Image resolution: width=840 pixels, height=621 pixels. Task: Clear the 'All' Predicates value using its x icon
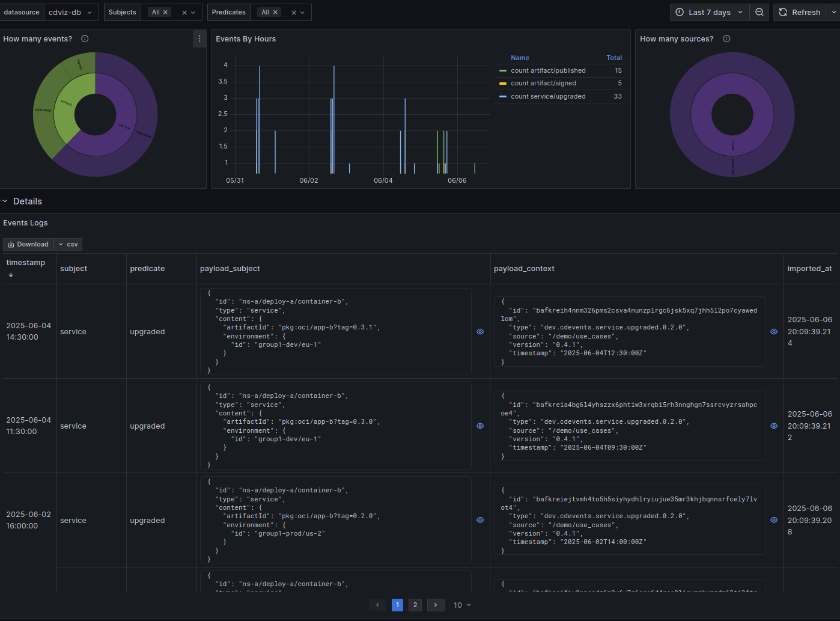pos(275,11)
